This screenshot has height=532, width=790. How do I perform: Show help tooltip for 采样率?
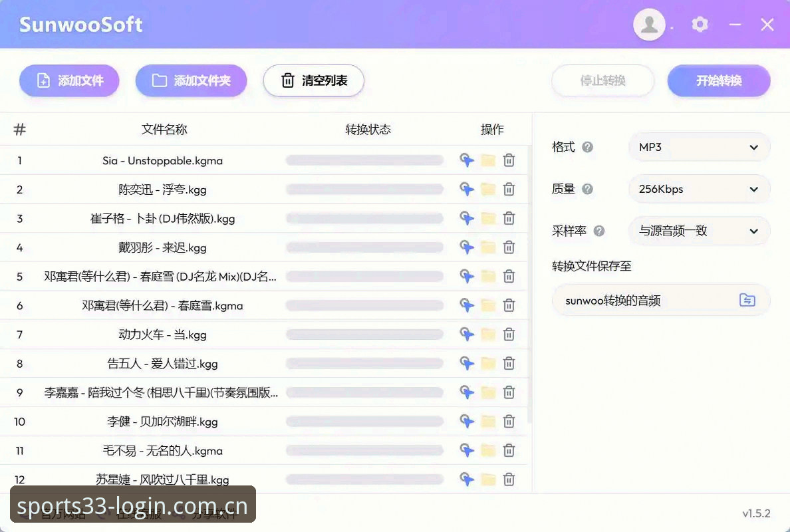coord(599,231)
